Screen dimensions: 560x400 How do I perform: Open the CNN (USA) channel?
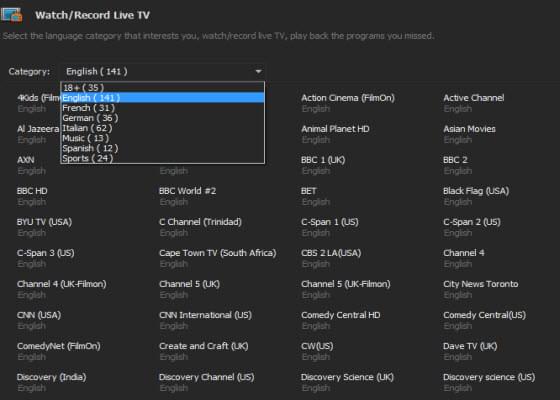[x=39, y=315]
